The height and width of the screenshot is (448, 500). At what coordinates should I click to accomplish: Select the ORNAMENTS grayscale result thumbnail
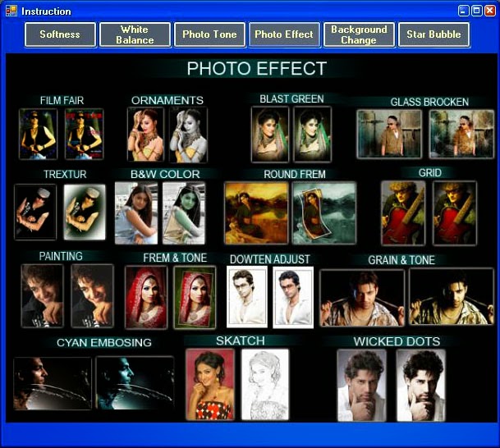(x=189, y=134)
